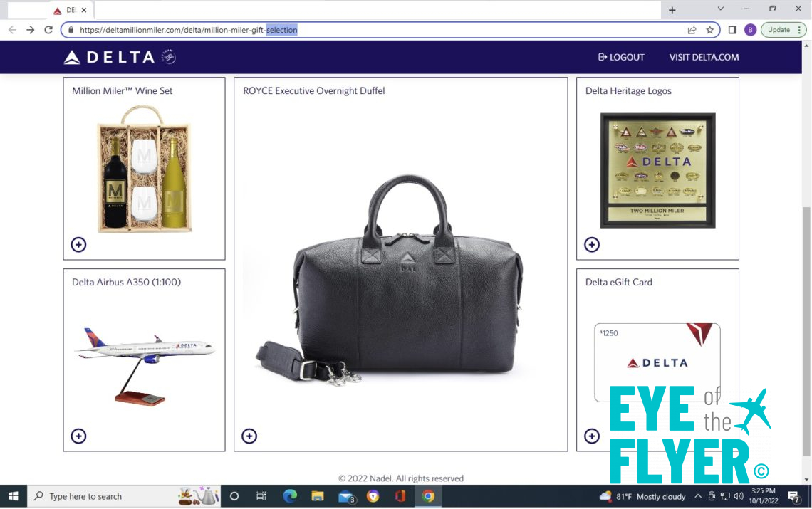812x509 pixels.
Task: Open the Airbus A350 model image
Action: 145,365
